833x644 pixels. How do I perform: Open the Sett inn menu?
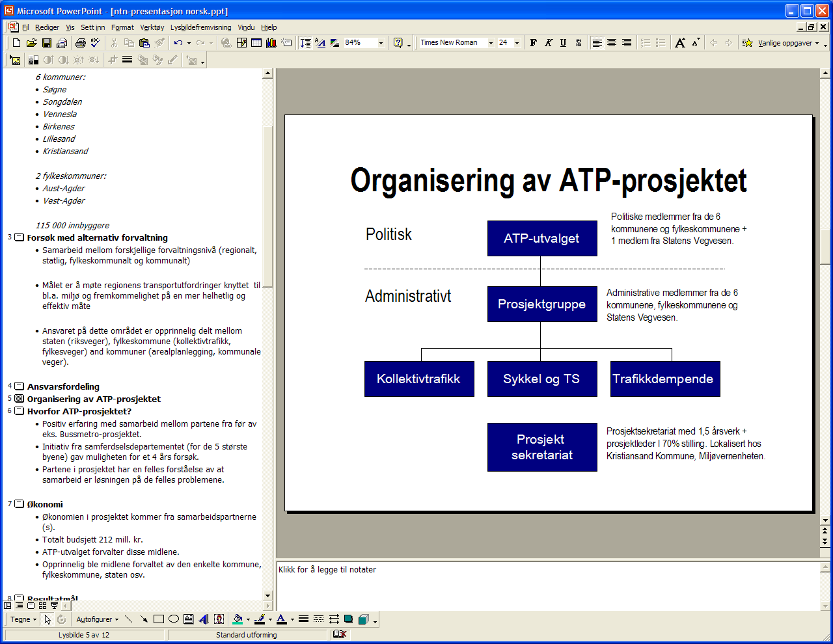(92, 27)
